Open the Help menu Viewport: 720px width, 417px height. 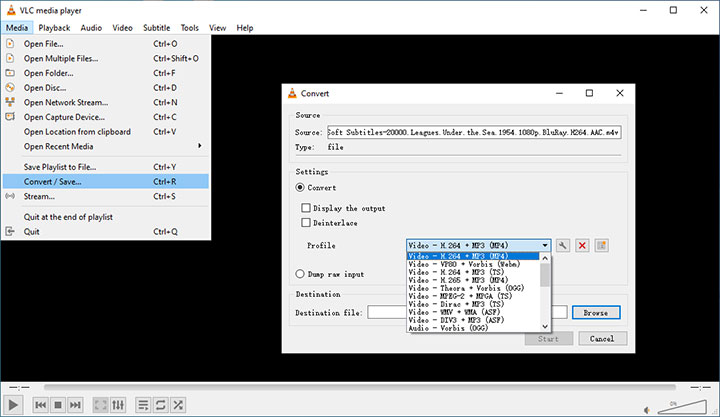coord(245,28)
